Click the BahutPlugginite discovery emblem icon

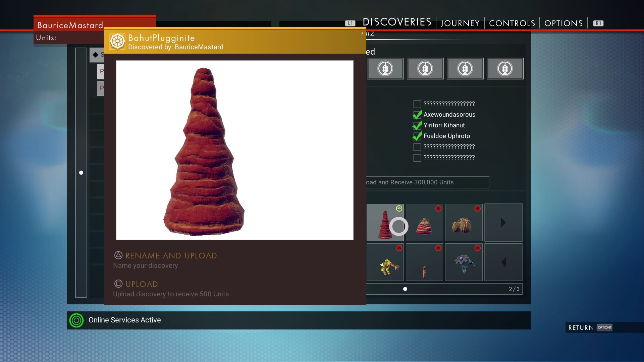[x=117, y=42]
